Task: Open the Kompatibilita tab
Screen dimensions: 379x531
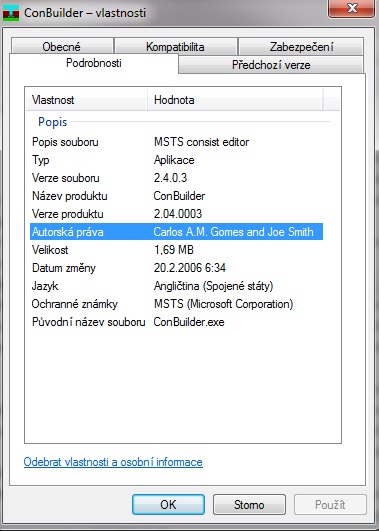Action: [x=175, y=47]
